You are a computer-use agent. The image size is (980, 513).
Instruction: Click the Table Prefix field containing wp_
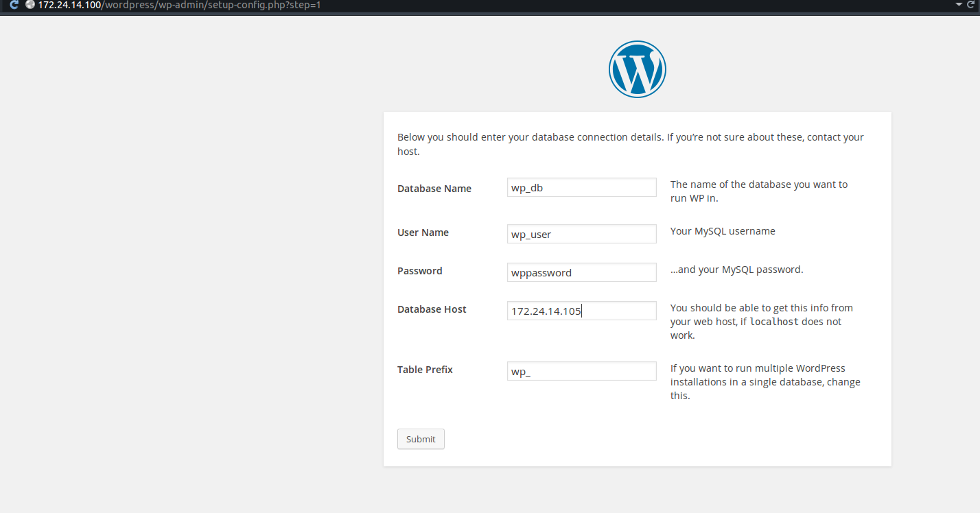coord(582,371)
